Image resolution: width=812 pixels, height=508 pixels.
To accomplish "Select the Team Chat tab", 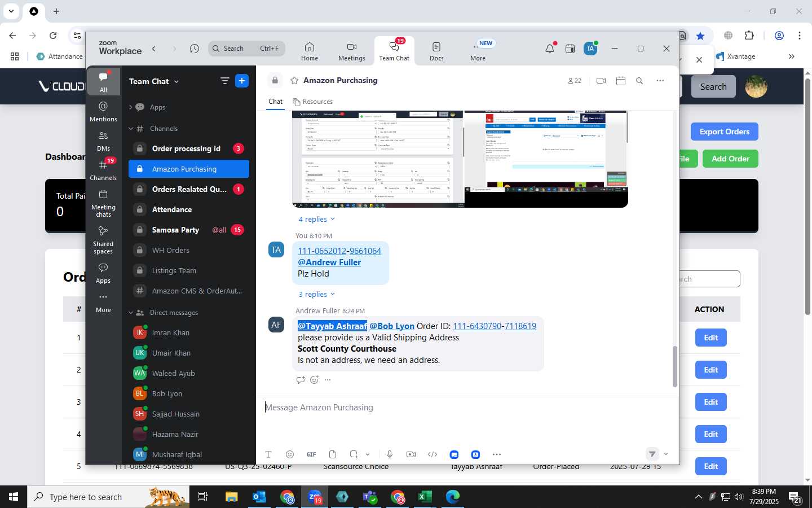I will click(x=394, y=51).
